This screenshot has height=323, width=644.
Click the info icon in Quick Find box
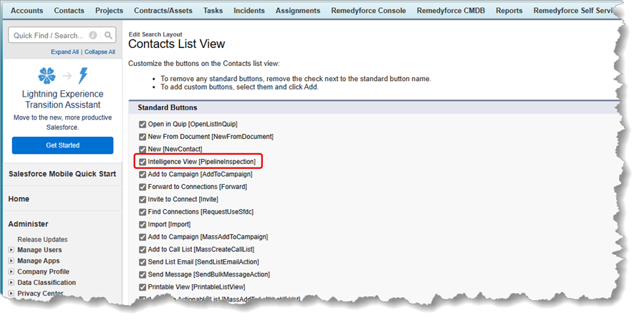pyautogui.click(x=93, y=35)
